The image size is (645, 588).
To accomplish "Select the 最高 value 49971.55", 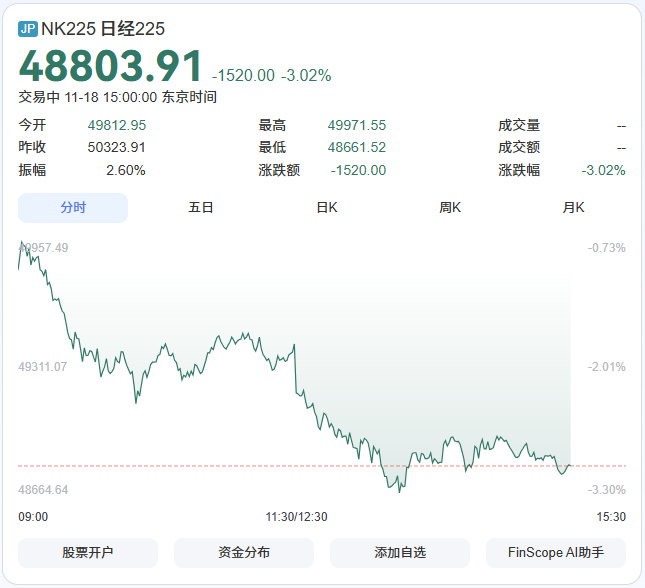I will (x=356, y=125).
